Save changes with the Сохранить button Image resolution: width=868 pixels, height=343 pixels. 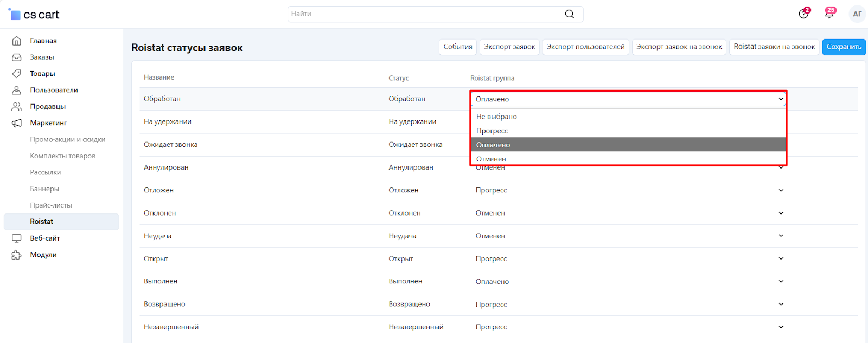tap(844, 47)
